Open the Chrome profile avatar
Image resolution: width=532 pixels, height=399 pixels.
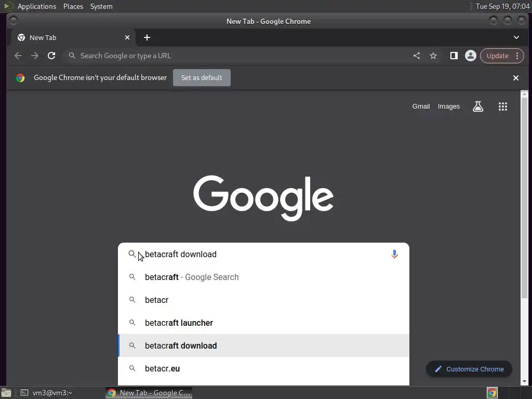471,56
